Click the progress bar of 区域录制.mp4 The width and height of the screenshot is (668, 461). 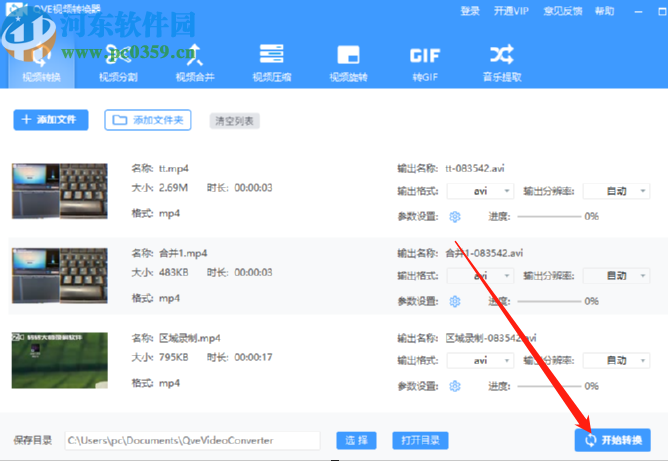[549, 386]
